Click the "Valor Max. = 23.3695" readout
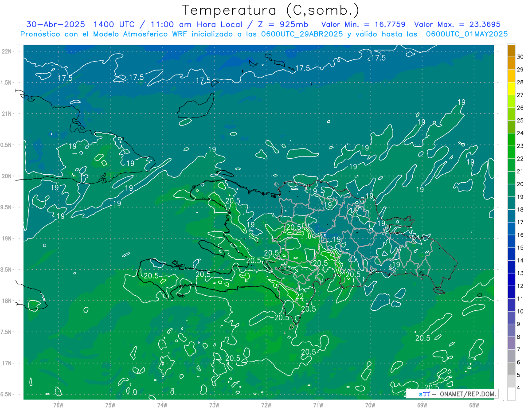Screen dimensions: 532x411 click(x=458, y=24)
